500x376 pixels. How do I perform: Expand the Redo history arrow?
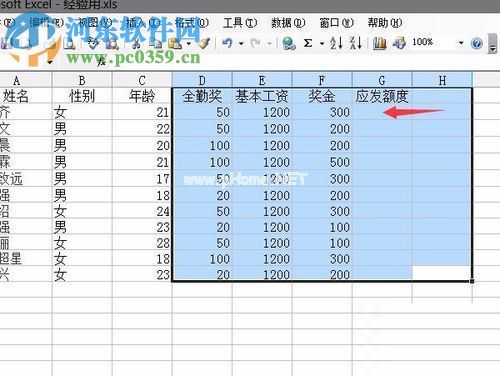pos(269,43)
